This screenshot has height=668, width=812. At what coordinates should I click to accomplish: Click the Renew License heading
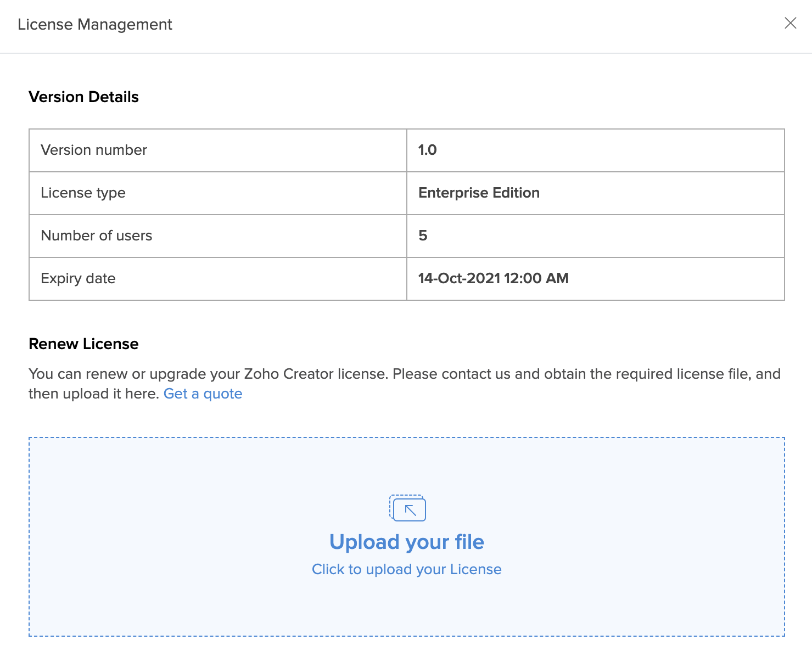pyautogui.click(x=83, y=344)
